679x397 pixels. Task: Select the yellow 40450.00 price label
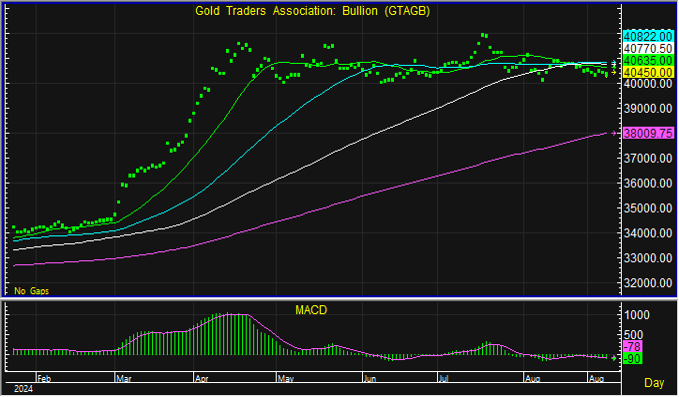point(648,72)
